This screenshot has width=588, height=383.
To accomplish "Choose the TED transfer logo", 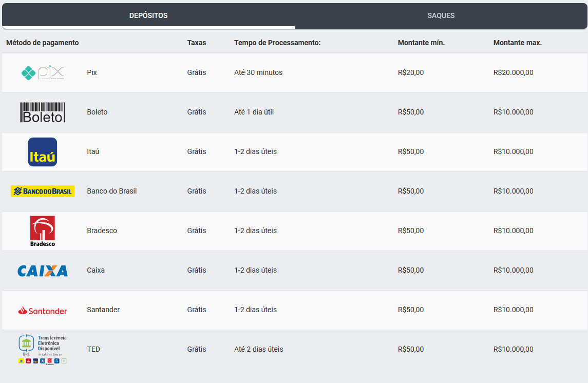I will [43, 350].
